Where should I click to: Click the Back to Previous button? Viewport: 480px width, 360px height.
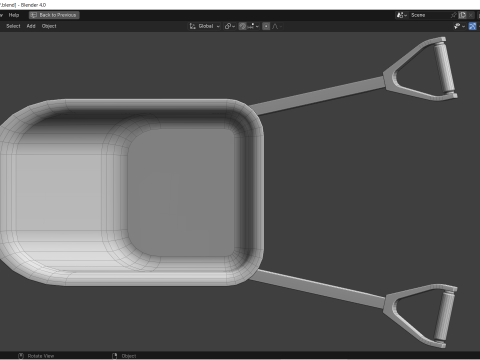pos(54,15)
